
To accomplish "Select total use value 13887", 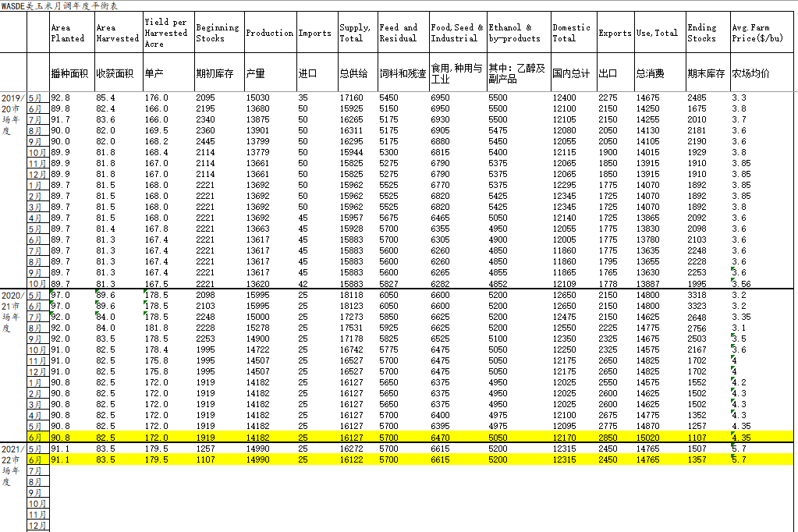I will 648,284.
